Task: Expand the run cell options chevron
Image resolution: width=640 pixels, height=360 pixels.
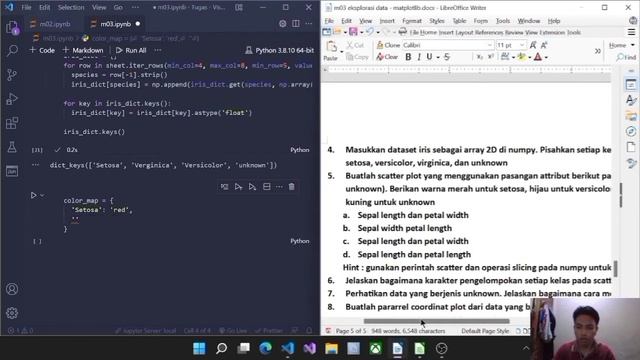Action: [42, 196]
